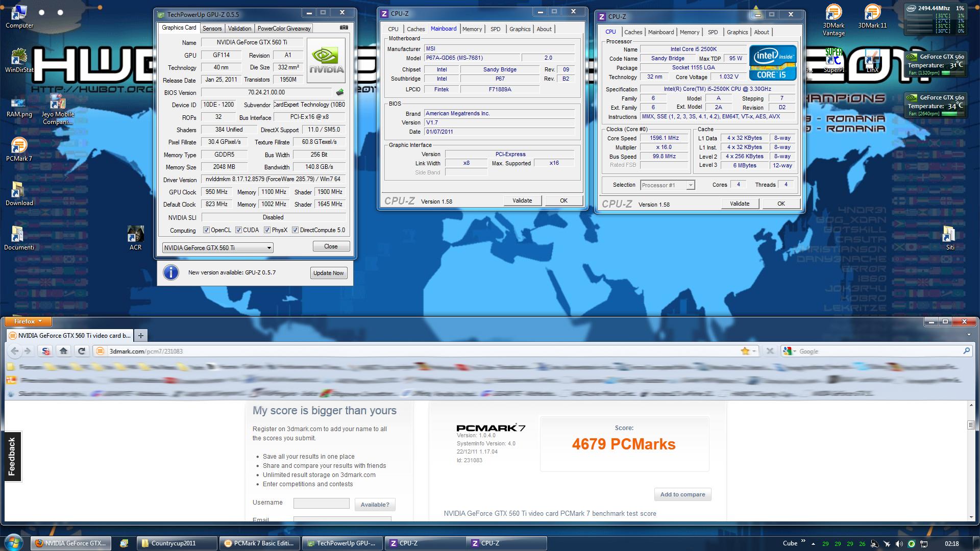
Task: Click Update Now button in GPU-Z
Action: tap(328, 273)
